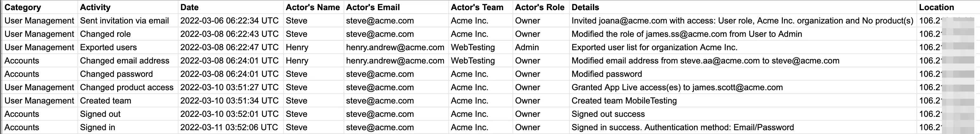The width and height of the screenshot is (980, 134).
Task: Select cell with henry.andrew@acme.com in Exported users row
Action: [395, 47]
